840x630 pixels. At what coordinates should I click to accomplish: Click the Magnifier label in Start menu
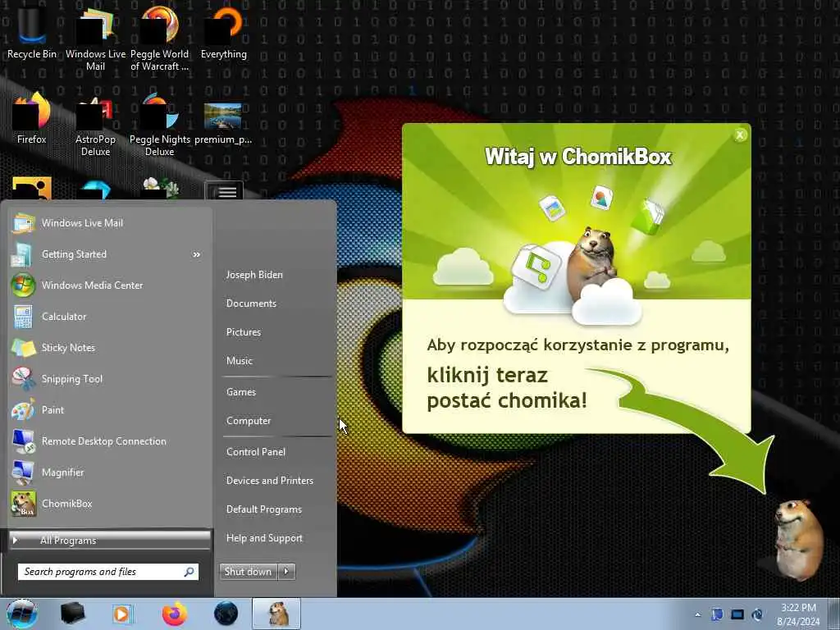62,472
